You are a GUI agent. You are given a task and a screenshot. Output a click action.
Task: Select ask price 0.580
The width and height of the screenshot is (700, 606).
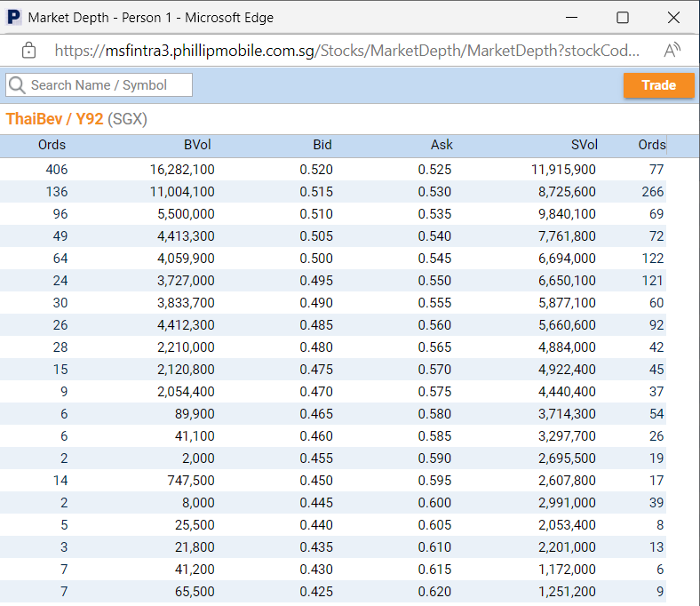click(434, 413)
